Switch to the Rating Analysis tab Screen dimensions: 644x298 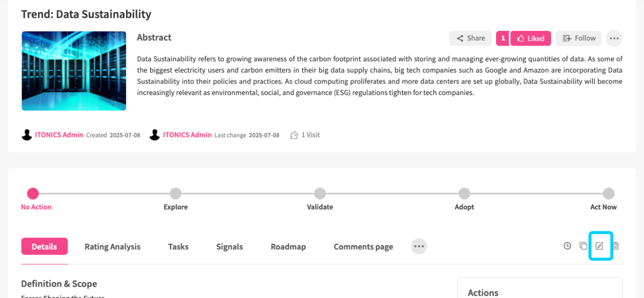(x=112, y=247)
